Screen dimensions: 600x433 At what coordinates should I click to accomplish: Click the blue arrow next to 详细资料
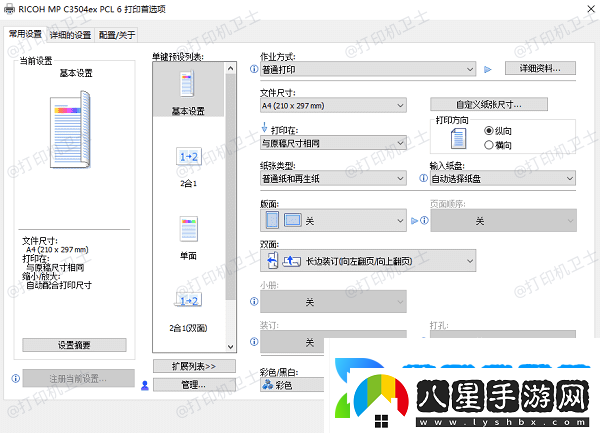pyautogui.click(x=488, y=70)
